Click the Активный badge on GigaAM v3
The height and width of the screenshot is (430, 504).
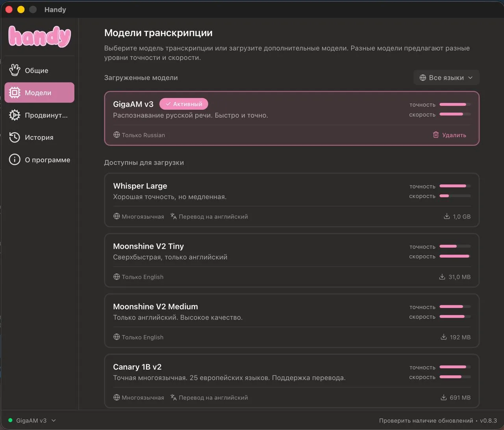(184, 104)
